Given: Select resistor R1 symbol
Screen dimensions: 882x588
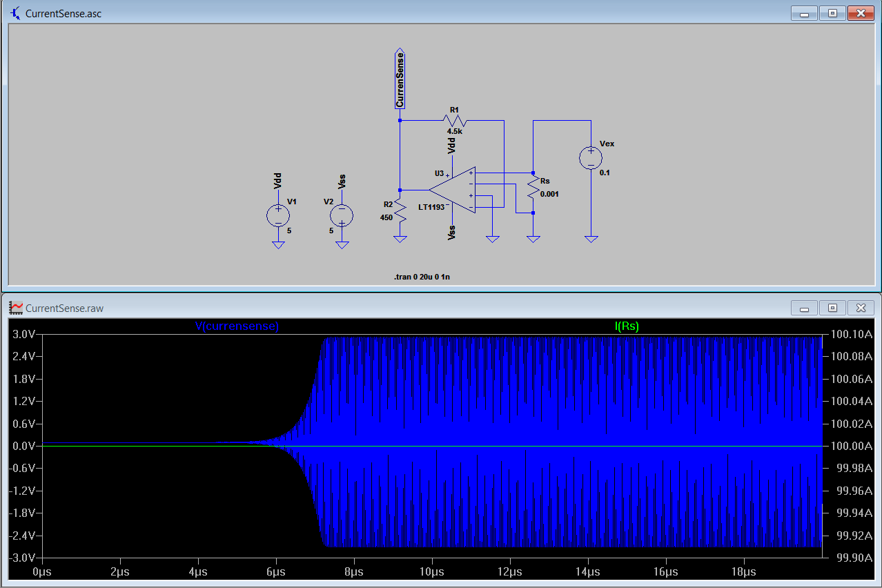Looking at the screenshot, I should click(x=454, y=120).
